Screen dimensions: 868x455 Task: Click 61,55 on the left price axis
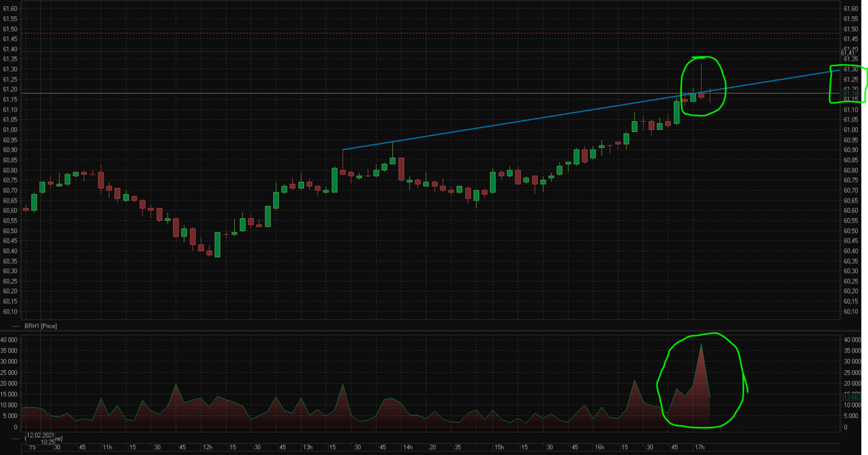coord(10,19)
